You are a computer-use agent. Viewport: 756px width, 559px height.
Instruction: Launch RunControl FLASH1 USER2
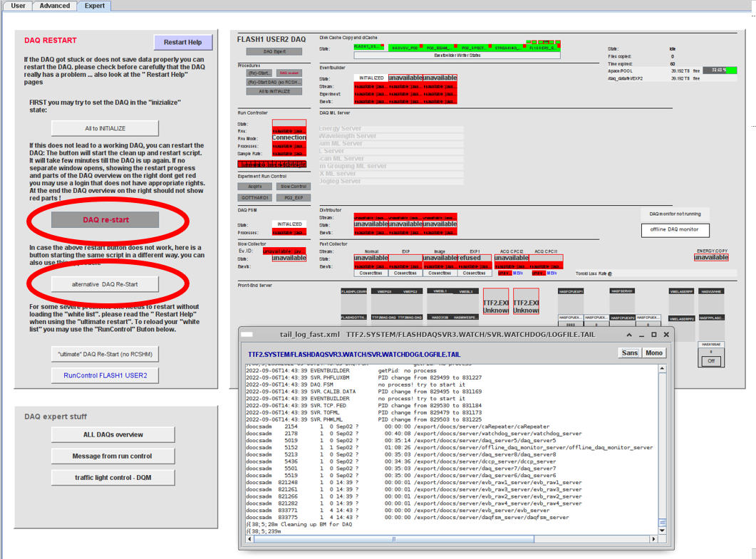point(105,375)
